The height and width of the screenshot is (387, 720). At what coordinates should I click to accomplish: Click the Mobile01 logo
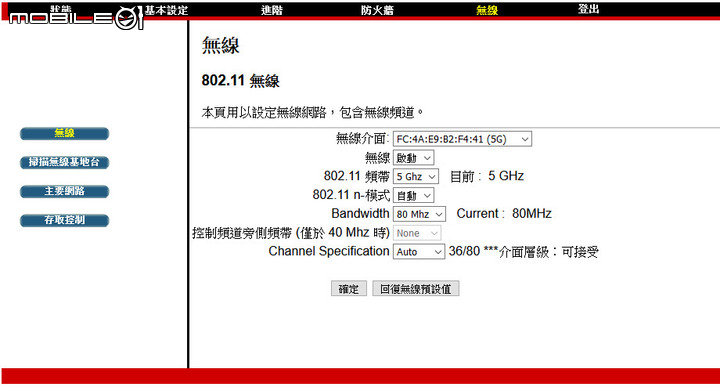[76, 17]
